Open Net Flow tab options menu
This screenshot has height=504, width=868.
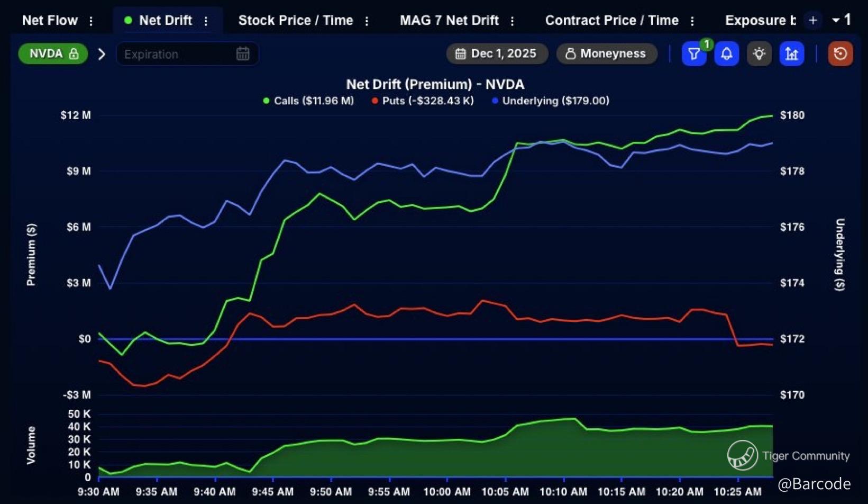[91, 21]
